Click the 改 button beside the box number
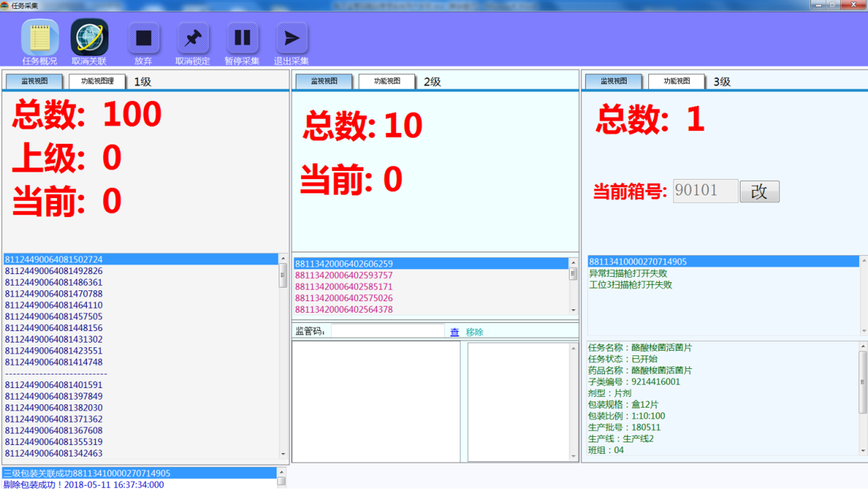The width and height of the screenshot is (868, 489). (759, 192)
